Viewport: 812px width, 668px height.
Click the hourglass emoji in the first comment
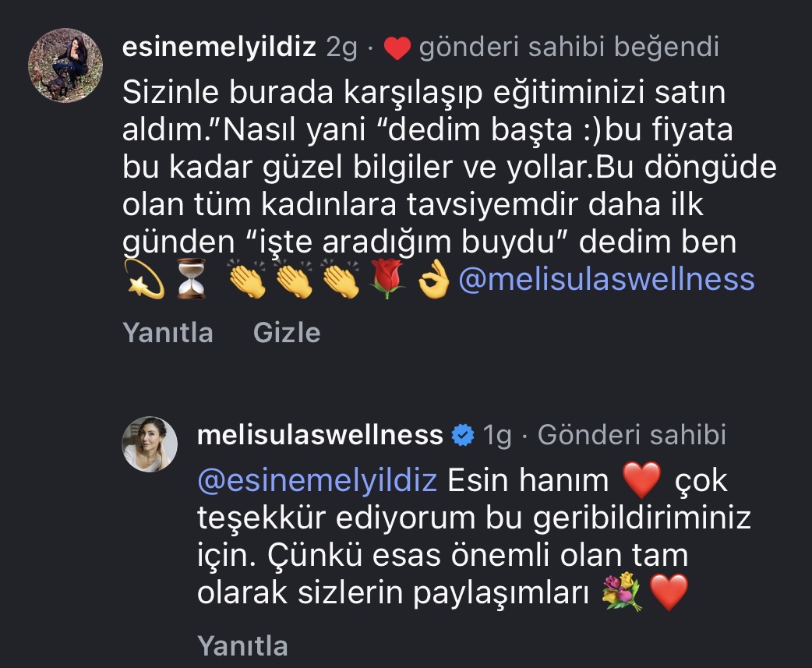[192, 279]
